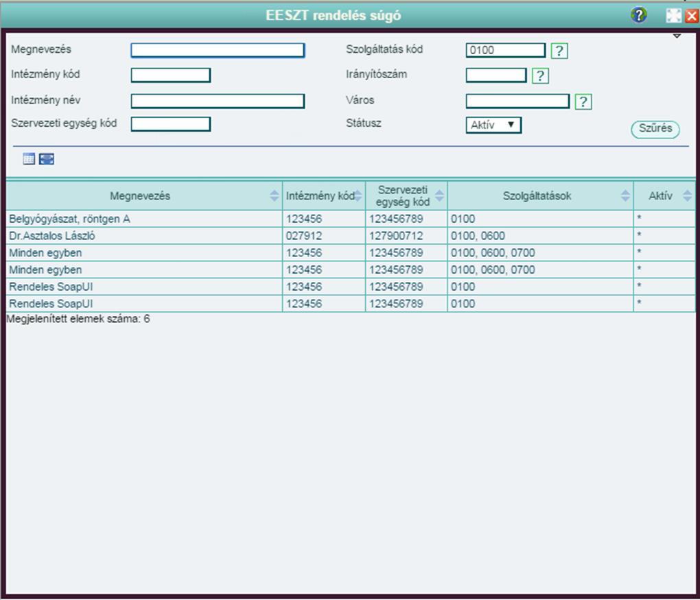Viewport: 700px width, 600px height.
Task: Click the 'Szolgáltatások' column header text
Action: coord(537,196)
